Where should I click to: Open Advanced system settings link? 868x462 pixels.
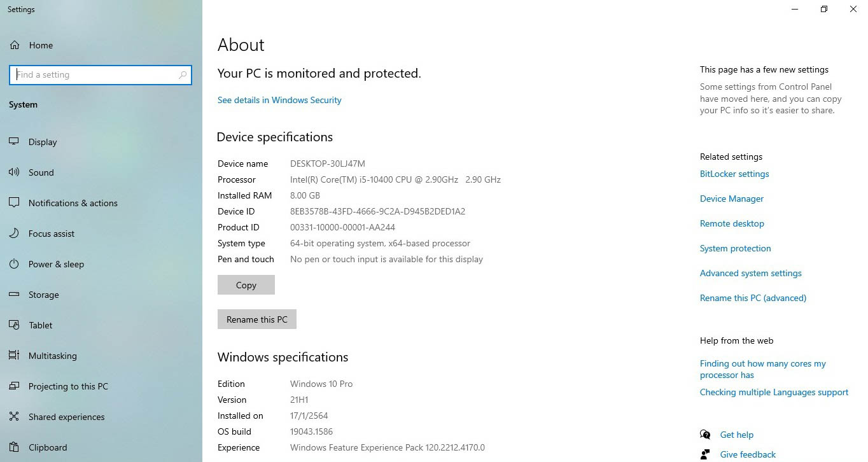[x=750, y=273]
